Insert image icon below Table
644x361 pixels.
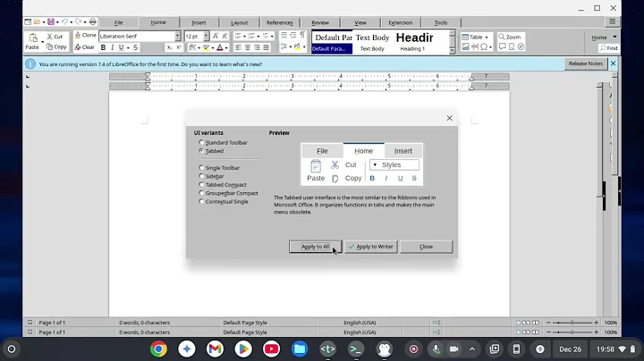[466, 46]
